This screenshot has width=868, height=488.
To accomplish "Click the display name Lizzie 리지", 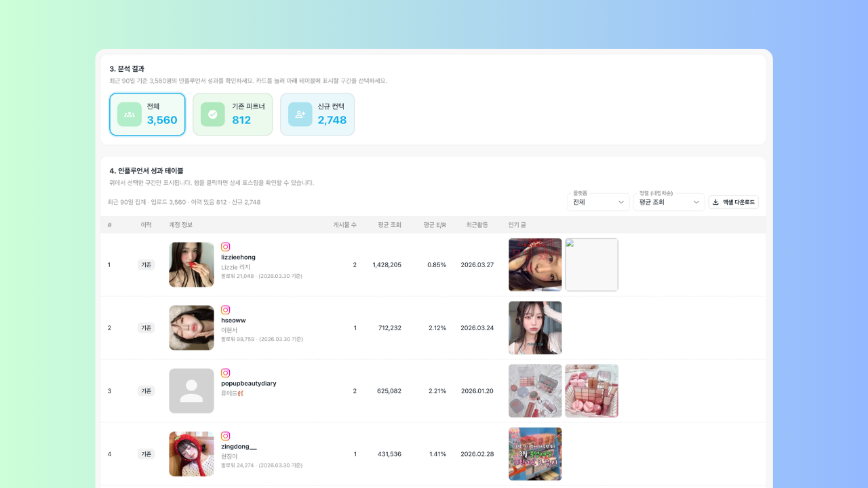I will click(x=236, y=267).
